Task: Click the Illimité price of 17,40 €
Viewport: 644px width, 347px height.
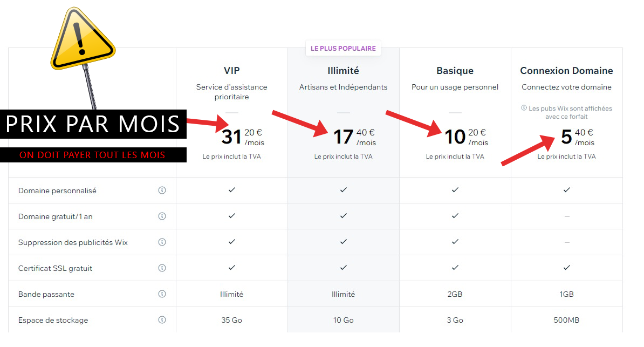Action: [354, 137]
